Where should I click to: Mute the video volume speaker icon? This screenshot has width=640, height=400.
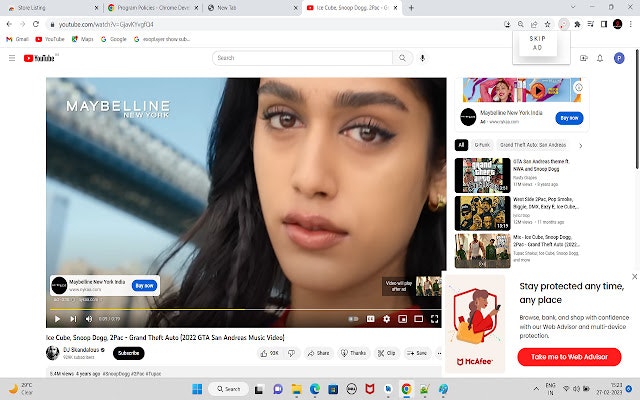(89, 319)
